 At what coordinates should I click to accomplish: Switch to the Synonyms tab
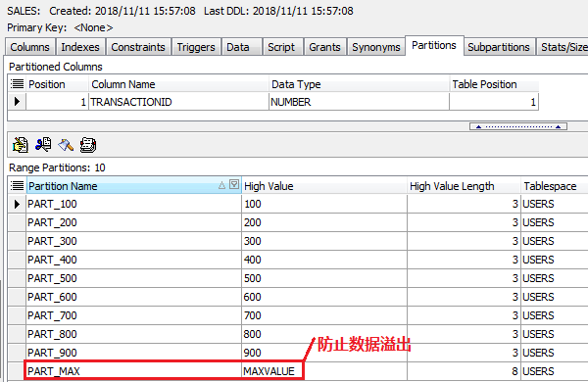376,47
